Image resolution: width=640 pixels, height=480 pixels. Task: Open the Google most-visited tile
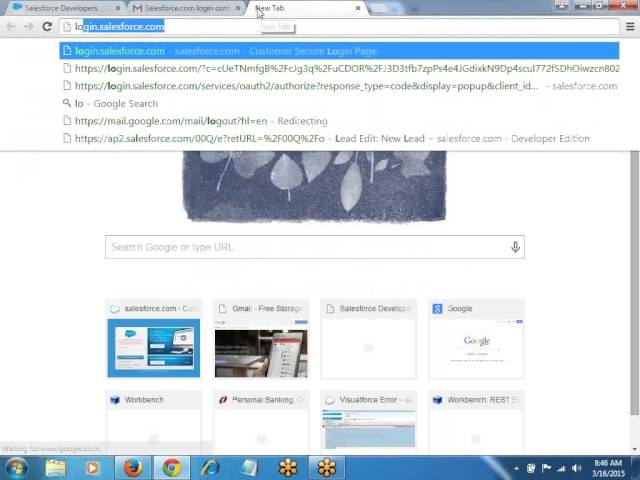point(476,339)
